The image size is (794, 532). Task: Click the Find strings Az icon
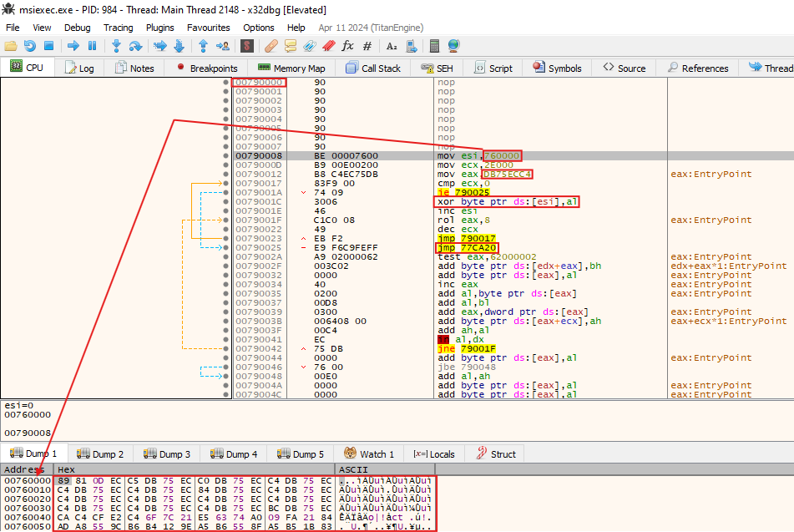pos(392,46)
